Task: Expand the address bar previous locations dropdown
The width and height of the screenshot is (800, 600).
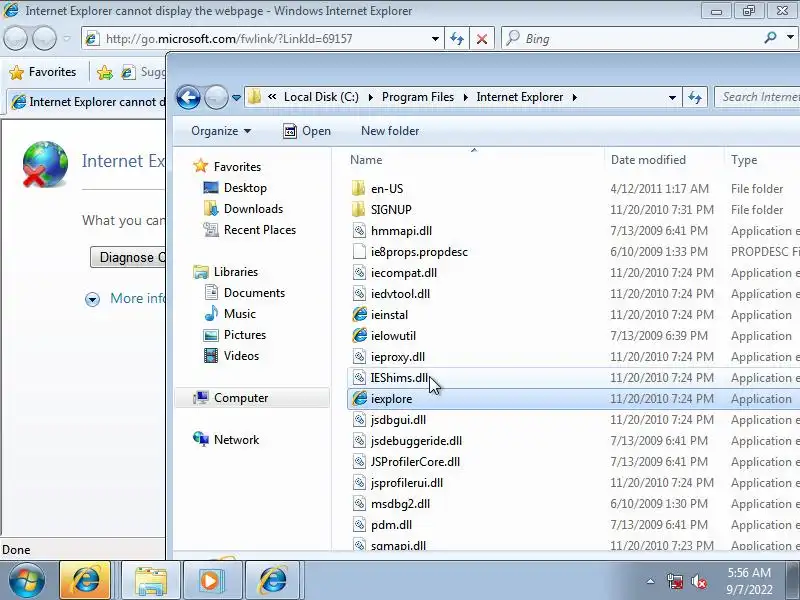Action: (x=672, y=97)
